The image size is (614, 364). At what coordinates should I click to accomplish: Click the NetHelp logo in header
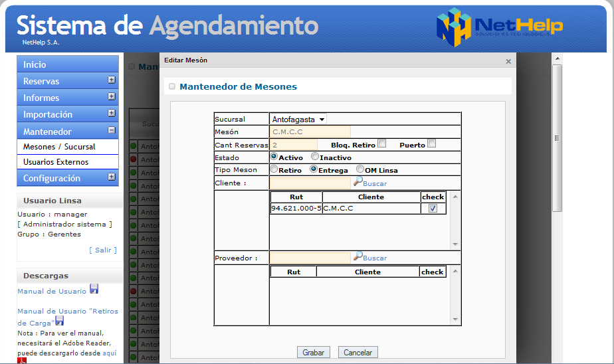click(x=500, y=27)
